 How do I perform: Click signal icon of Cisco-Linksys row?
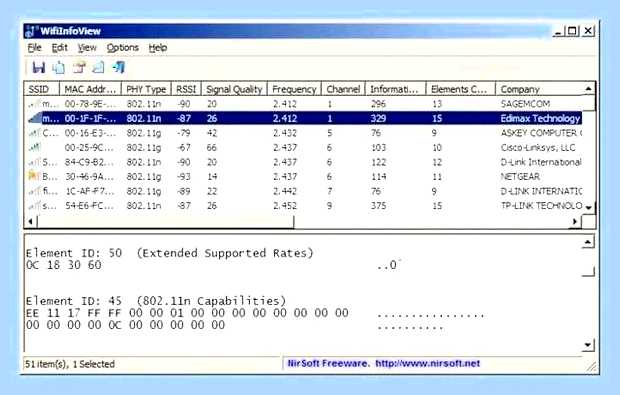click(x=34, y=147)
